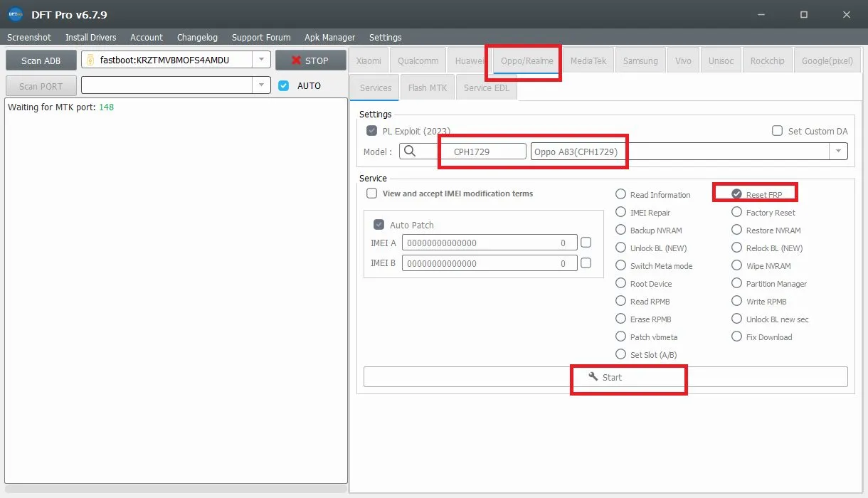The width and height of the screenshot is (868, 498).
Task: Check View and accept IMEI modification terms
Action: tap(371, 194)
